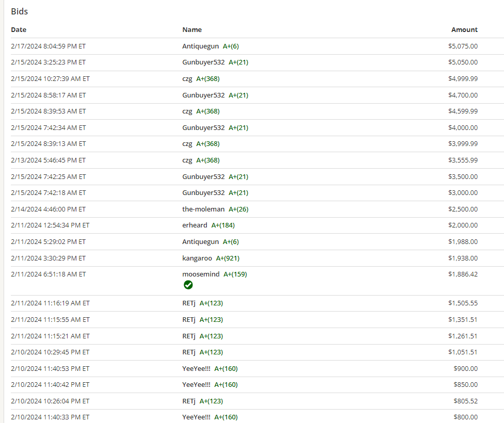Screen dimensions: 504x423
Task: Click moosemind bidder name
Action: (201, 274)
